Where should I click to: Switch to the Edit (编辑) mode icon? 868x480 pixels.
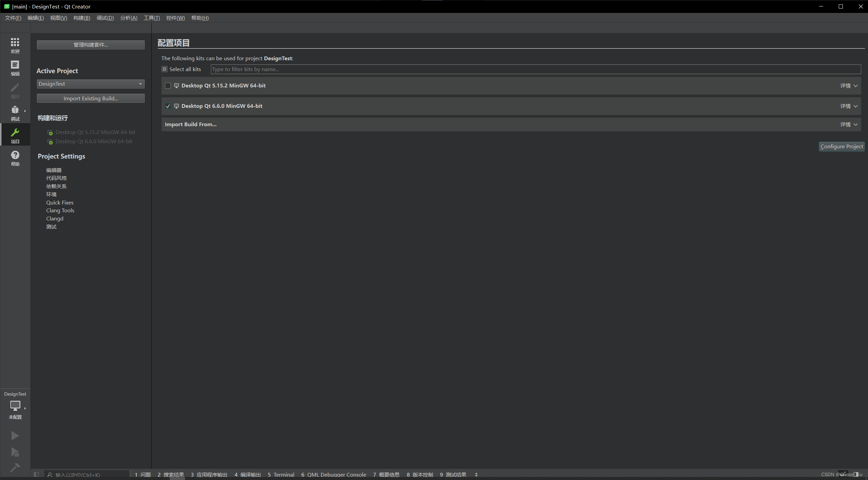(15, 68)
